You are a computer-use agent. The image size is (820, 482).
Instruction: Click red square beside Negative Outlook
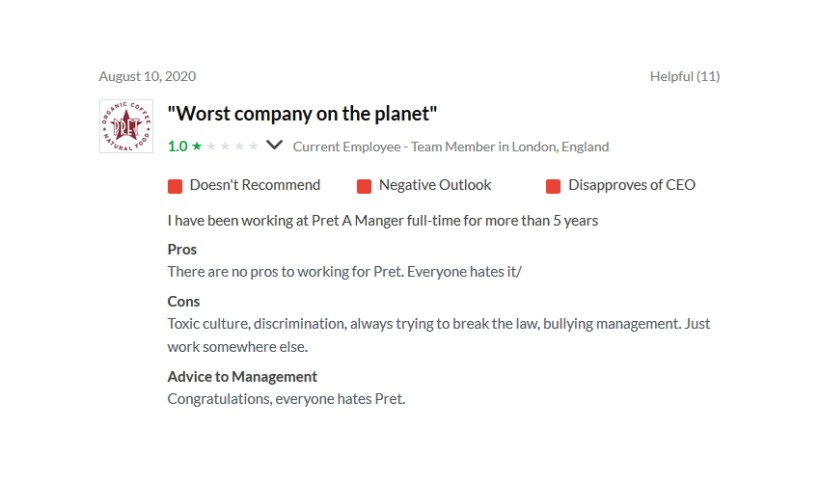(x=364, y=185)
